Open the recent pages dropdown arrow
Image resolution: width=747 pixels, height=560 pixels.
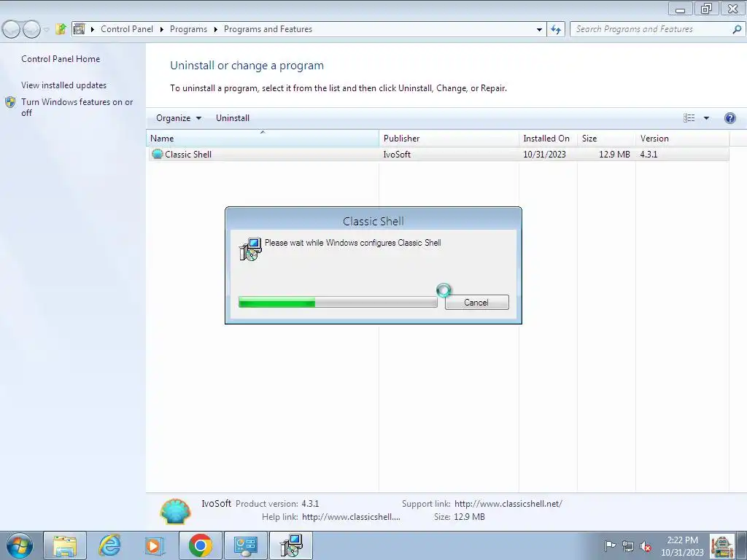pyautogui.click(x=46, y=29)
